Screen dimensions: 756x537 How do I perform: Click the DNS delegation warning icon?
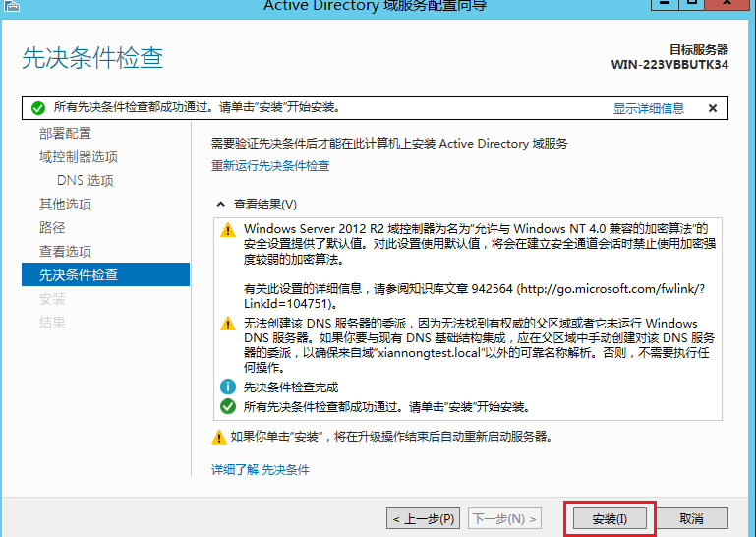[x=228, y=324]
